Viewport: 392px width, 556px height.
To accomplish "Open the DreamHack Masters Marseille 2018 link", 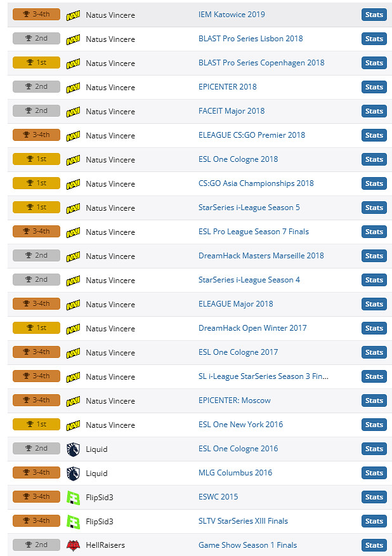I will pos(261,256).
